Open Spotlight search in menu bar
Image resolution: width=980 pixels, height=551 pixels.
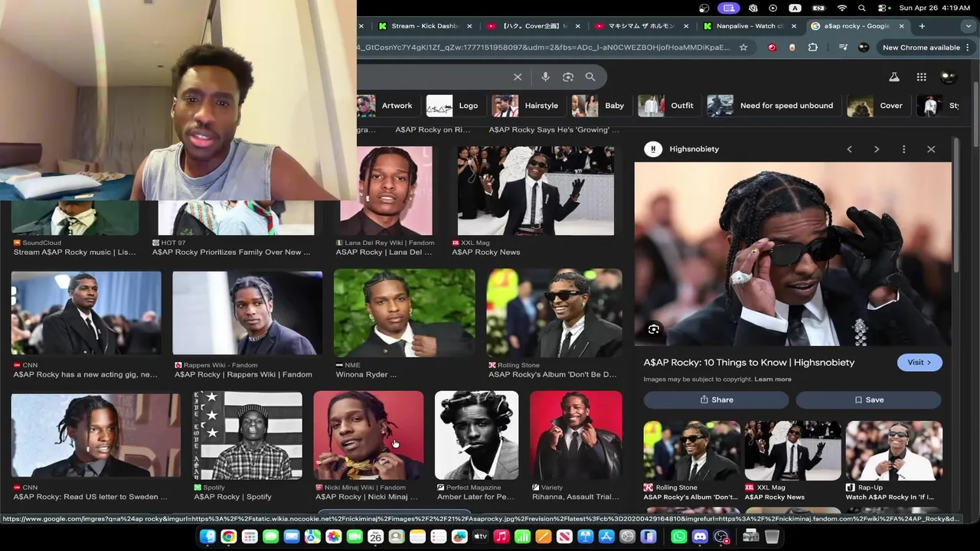click(x=862, y=8)
